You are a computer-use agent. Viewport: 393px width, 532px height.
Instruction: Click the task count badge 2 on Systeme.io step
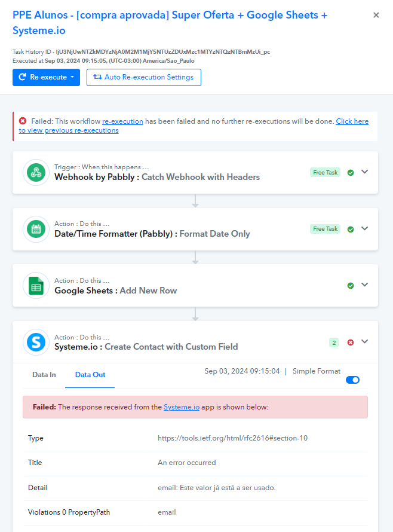(334, 343)
